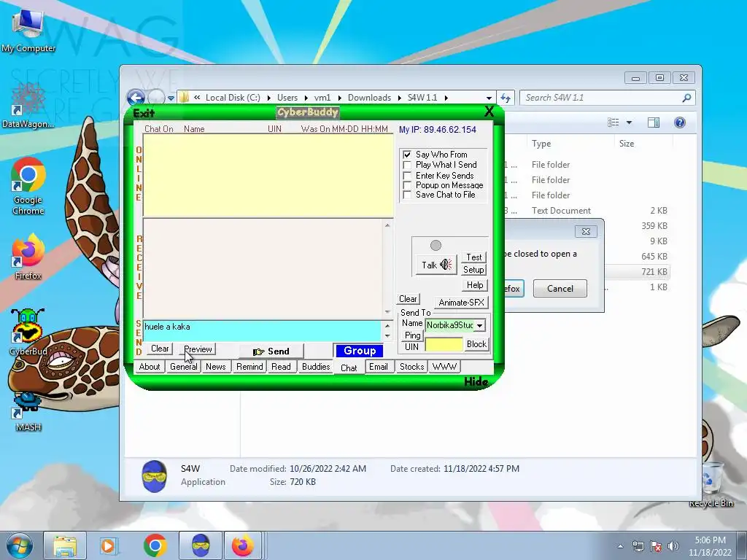
Task: Switch to Buddies tab
Action: click(316, 366)
